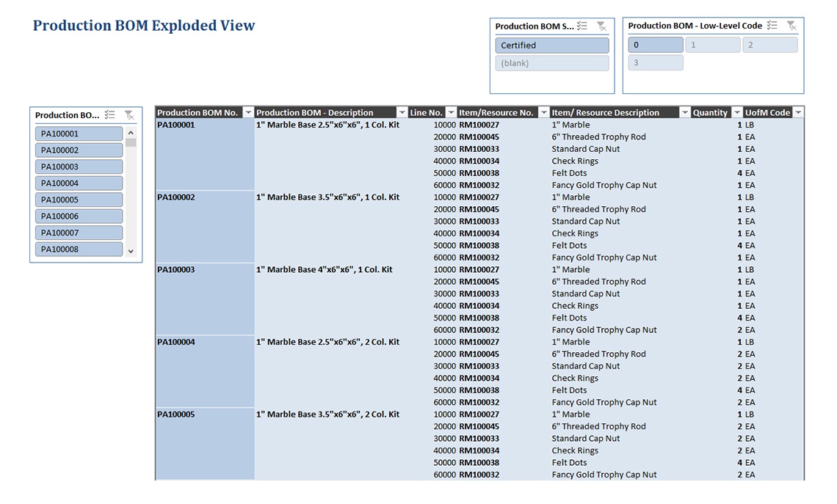Select low-level code 1
Image resolution: width=837 pixels, height=504 pixels.
coord(713,45)
